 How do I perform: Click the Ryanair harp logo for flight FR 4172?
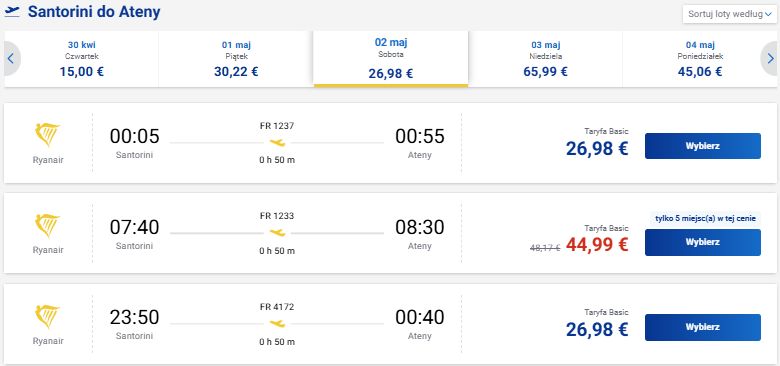(x=48, y=316)
